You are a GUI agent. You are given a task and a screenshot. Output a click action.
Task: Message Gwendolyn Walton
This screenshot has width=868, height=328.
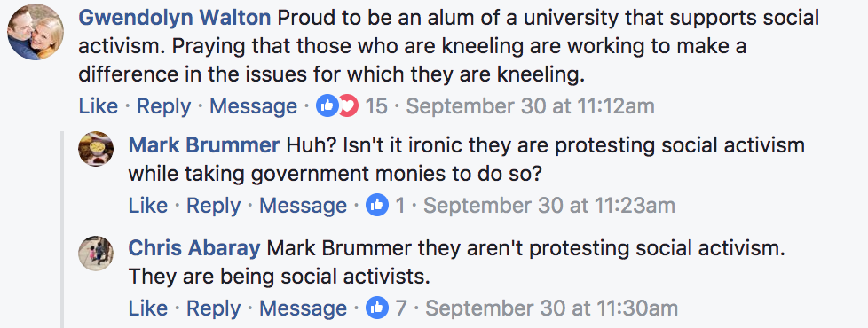(x=253, y=106)
